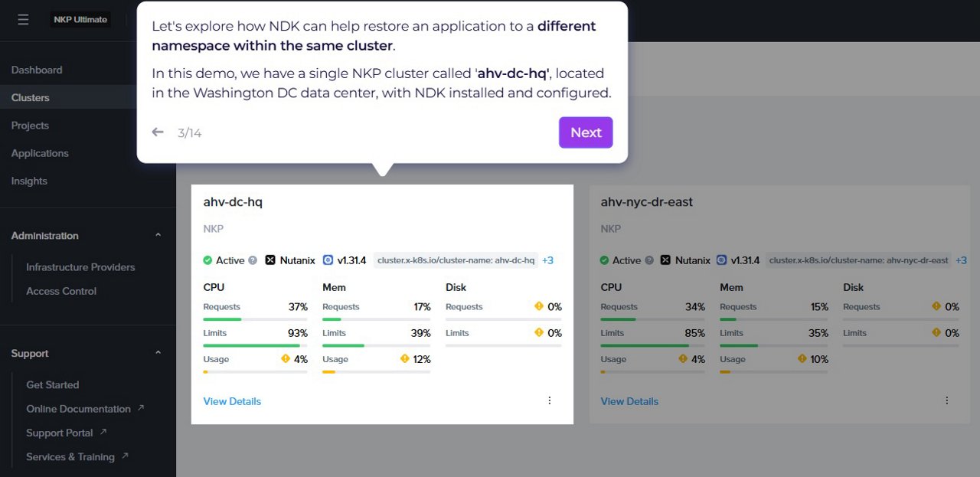Click the CPU Usage warning icon on ahv-dc-hq
Viewport: 980px width, 477px height.
tap(286, 359)
